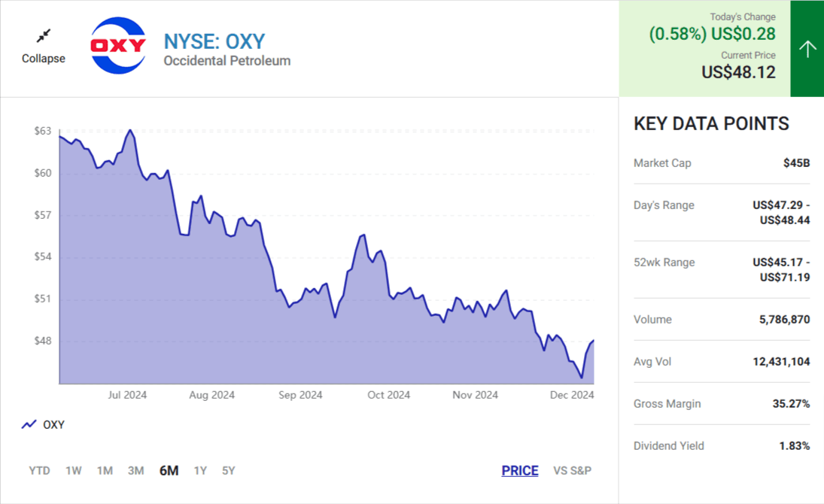
Task: Click the Current Price US$48.12 value
Action: point(738,72)
